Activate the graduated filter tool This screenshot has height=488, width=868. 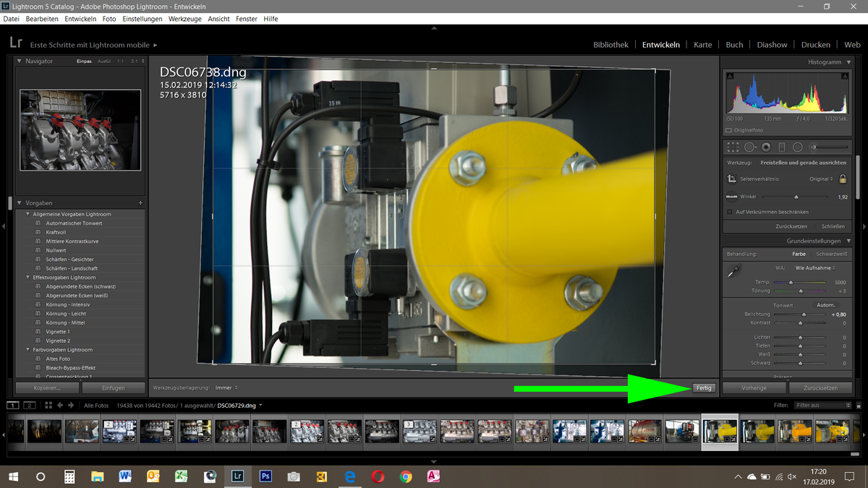(x=782, y=147)
